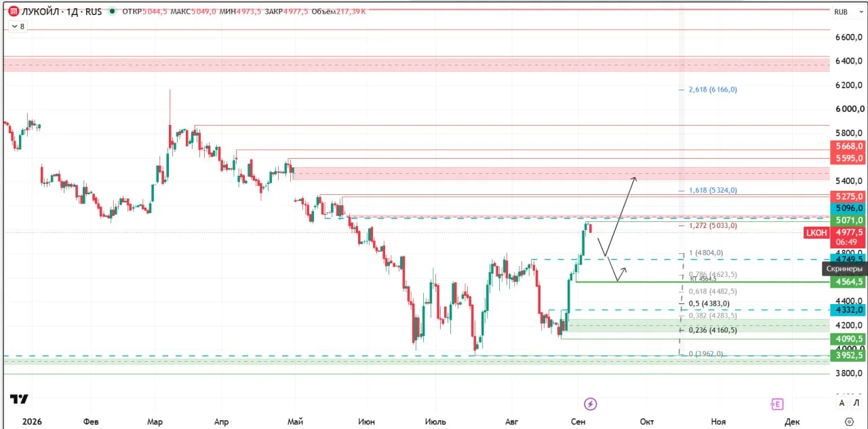Click the ЛУКОЙЛ · 1Д · RUS symbol title
The width and height of the screenshot is (868, 429).
[61, 12]
